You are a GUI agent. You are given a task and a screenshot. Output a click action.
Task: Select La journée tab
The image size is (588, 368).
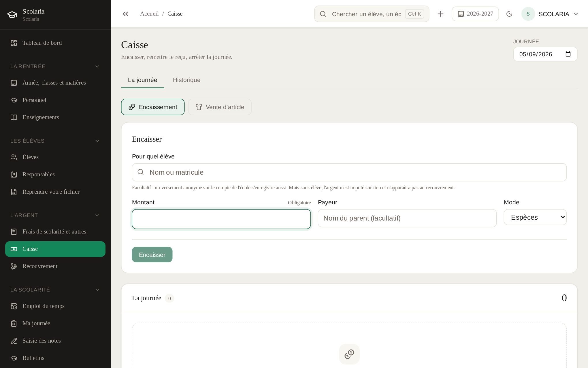point(143,80)
